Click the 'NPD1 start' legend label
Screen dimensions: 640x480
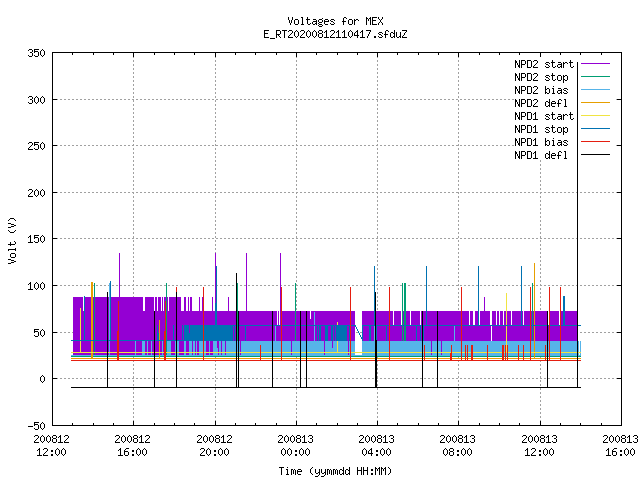(x=544, y=116)
